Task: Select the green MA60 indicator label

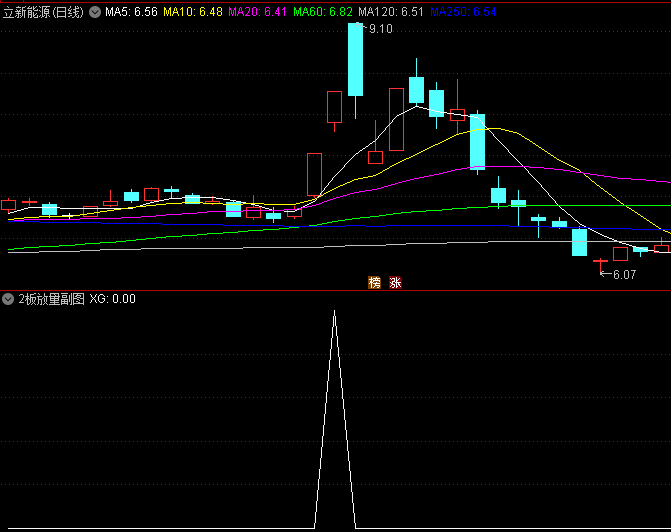Action: 323,12
